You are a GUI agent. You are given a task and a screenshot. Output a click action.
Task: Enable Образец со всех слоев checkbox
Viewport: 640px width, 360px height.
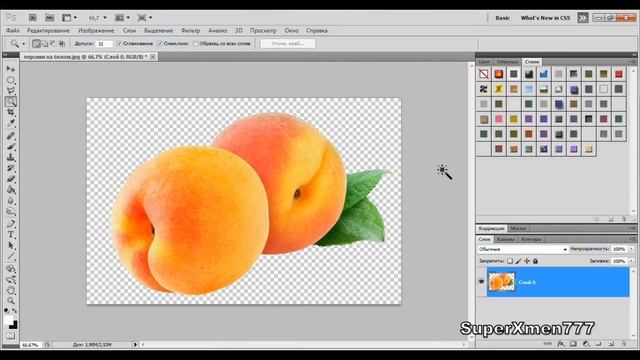coord(196,44)
